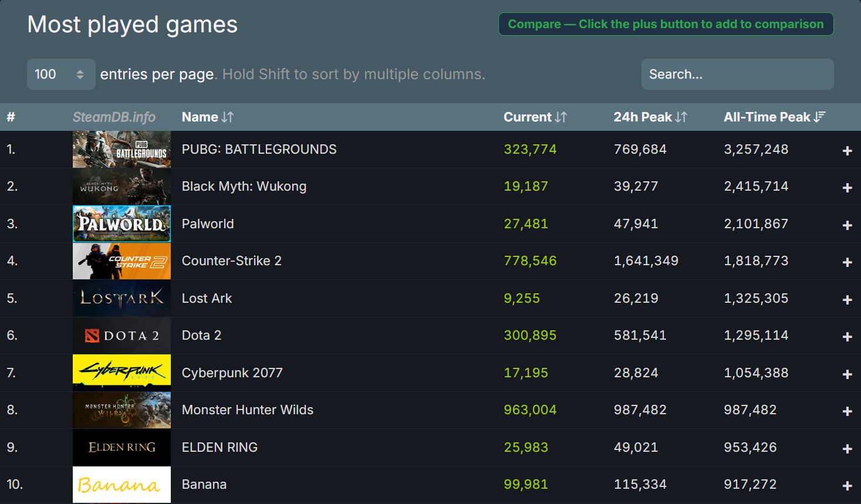Click plus icon for Monster Hunter Wilds
The width and height of the screenshot is (861, 504).
point(847,411)
